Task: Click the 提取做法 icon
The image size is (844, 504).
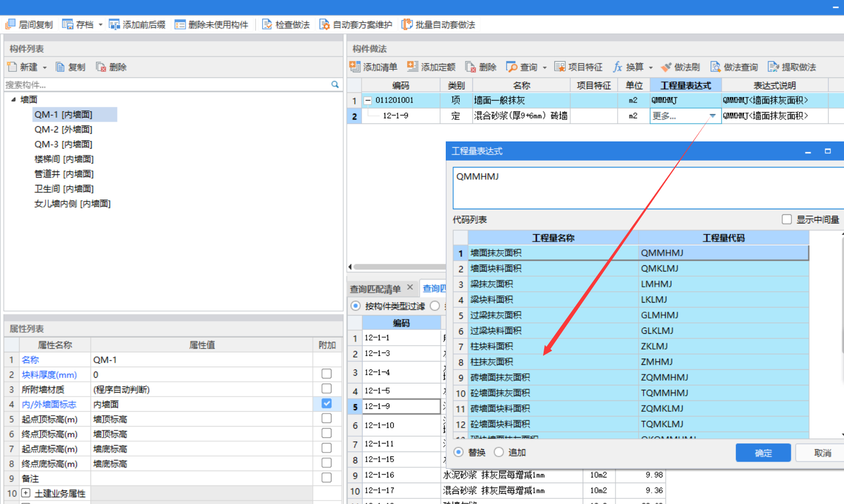Action: (x=773, y=67)
